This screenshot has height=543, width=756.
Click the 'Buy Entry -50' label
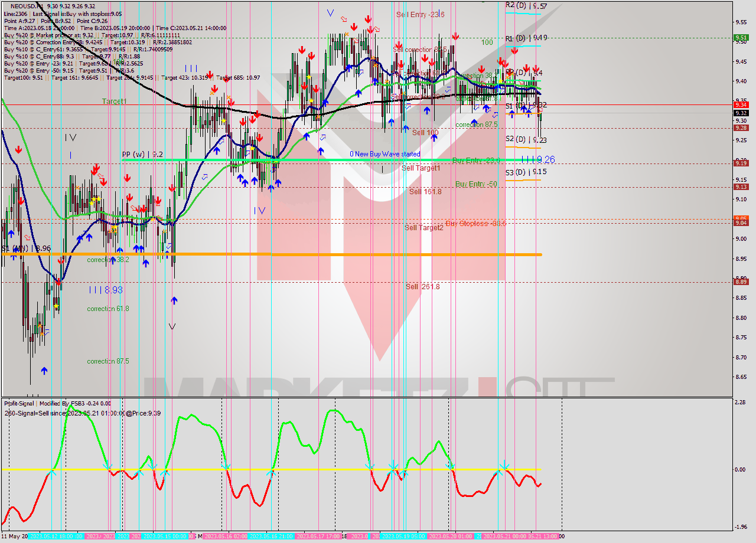click(475, 184)
